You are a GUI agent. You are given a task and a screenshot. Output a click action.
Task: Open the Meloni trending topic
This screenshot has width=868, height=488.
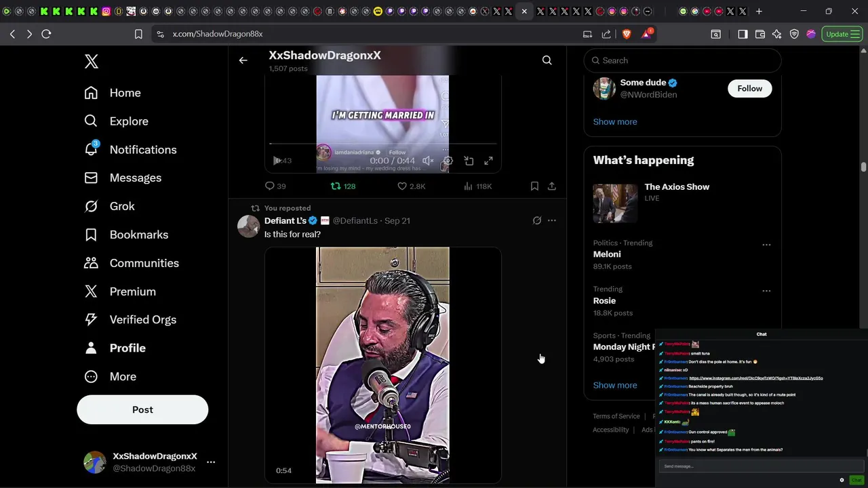(607, 254)
